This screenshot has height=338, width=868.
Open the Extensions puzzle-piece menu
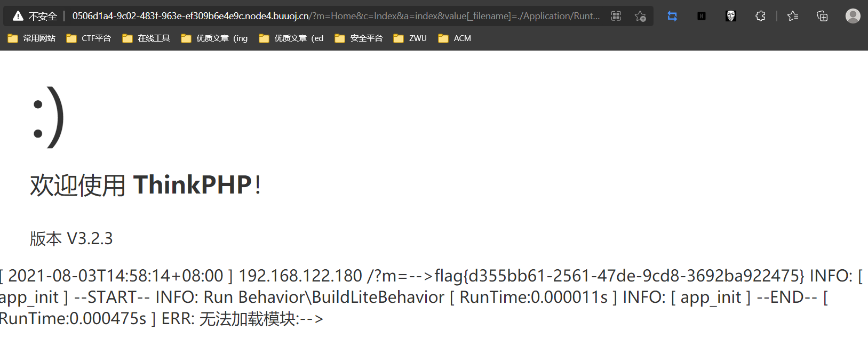(x=760, y=16)
